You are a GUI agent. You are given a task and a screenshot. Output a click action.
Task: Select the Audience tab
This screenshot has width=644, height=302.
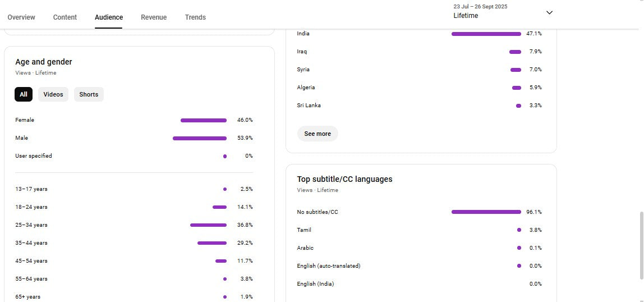point(109,17)
